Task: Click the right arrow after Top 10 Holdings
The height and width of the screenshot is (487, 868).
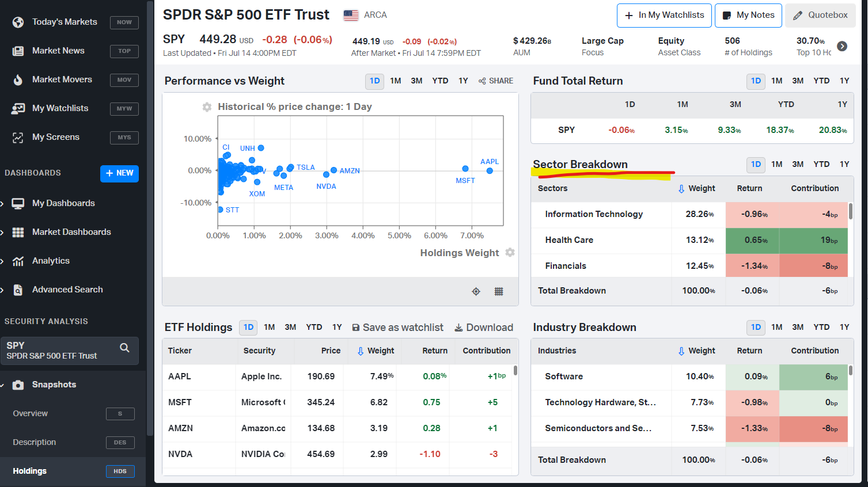Action: [842, 47]
